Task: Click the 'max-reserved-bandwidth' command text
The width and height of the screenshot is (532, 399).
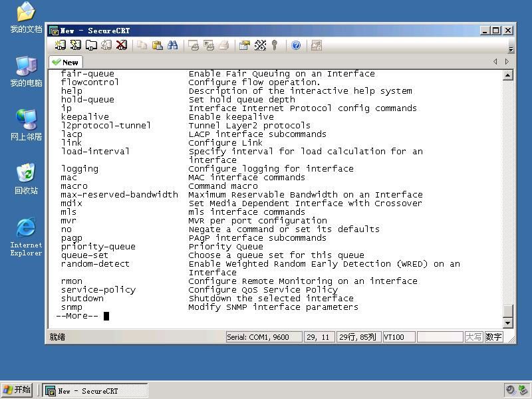Action: 120,194
